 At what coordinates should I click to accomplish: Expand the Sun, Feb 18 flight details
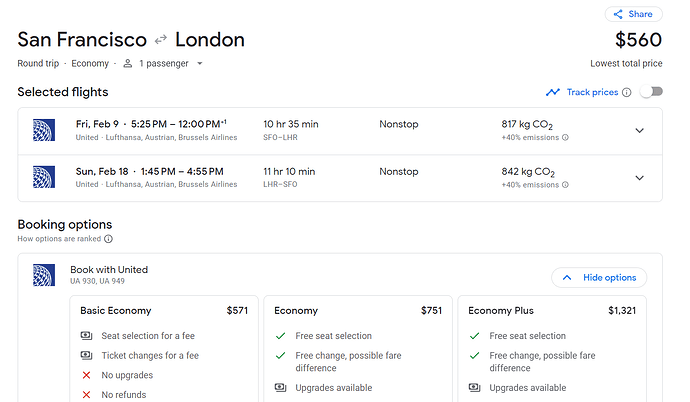[x=639, y=178]
